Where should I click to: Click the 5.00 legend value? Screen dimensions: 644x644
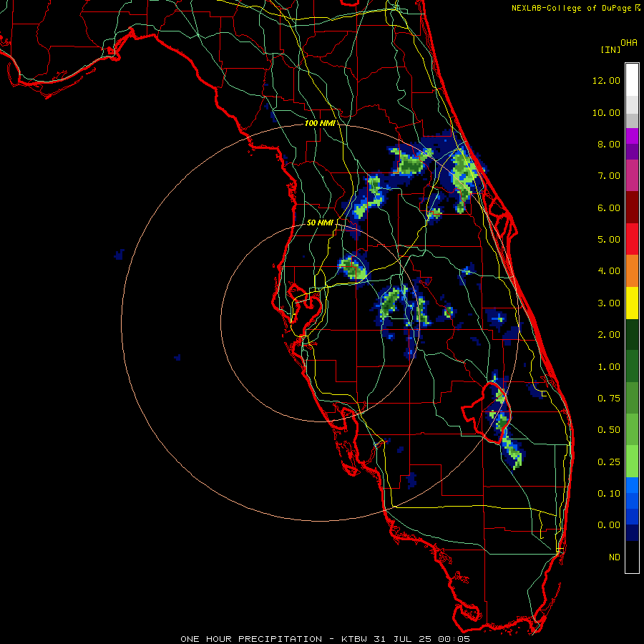pos(609,240)
